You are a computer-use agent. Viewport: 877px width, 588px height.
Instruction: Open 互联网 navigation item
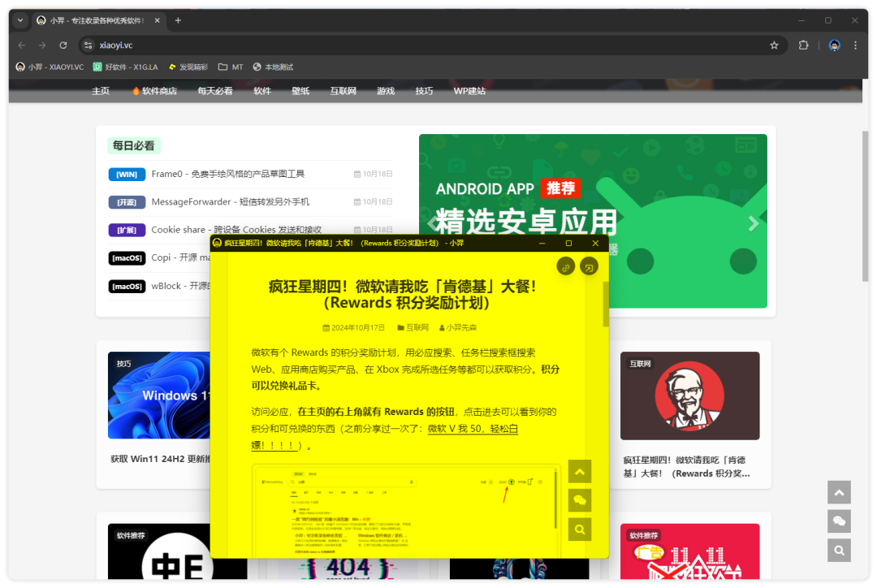[x=343, y=91]
